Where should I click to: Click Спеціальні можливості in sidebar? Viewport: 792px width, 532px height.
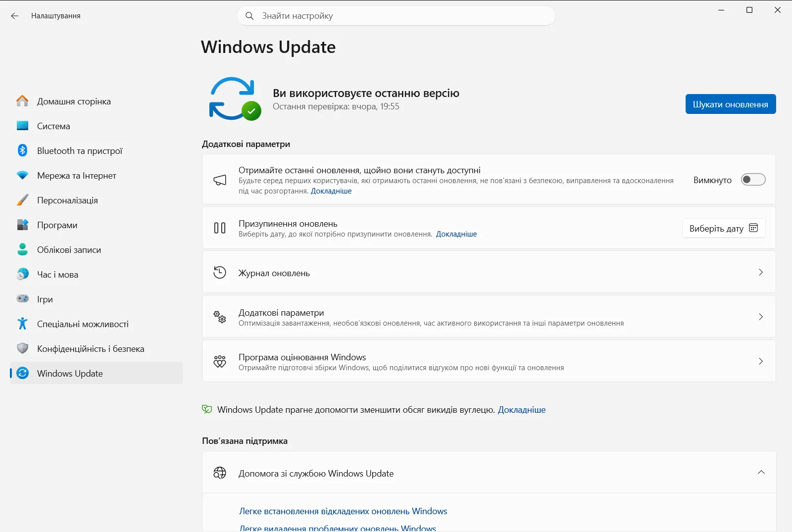pyautogui.click(x=96, y=324)
